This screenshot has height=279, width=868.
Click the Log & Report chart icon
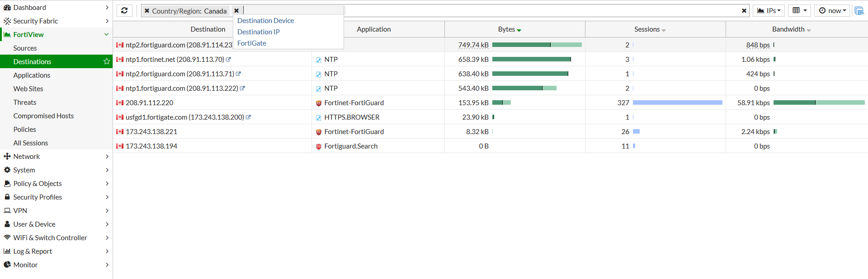click(7, 251)
